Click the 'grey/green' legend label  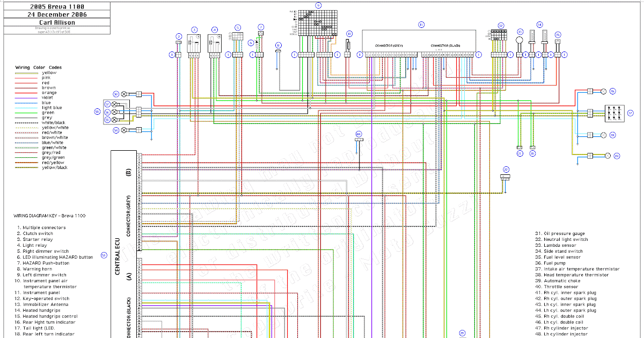click(52, 158)
